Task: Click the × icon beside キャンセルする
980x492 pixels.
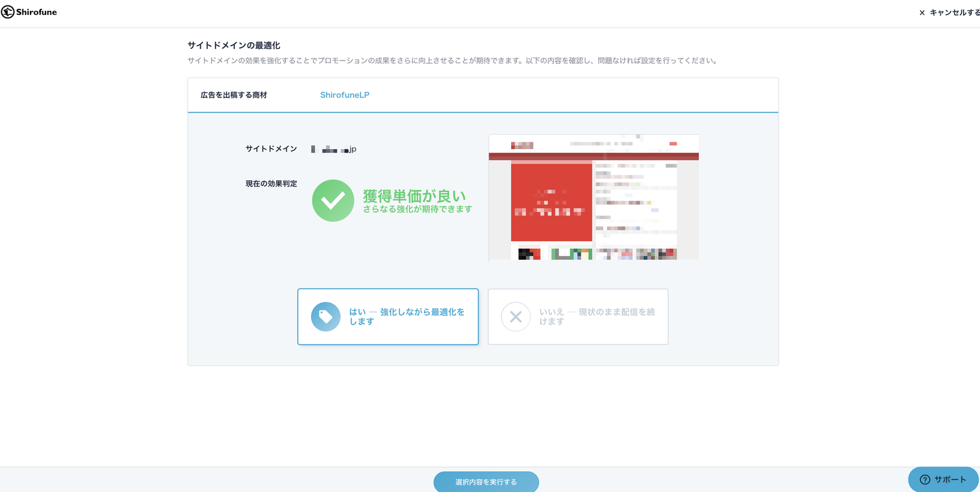Action: [x=922, y=13]
